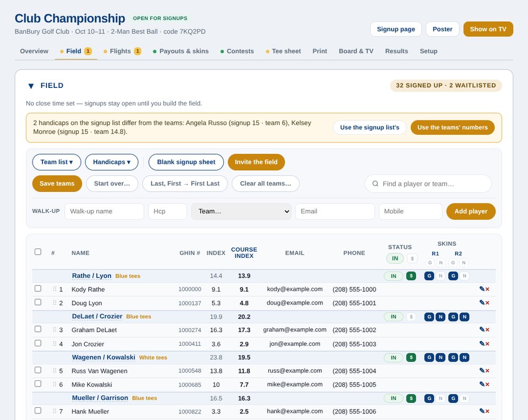Viewport: 528px width, 420px height.
Task: Check the select-all checkbox in the table header
Action: (x=38, y=252)
